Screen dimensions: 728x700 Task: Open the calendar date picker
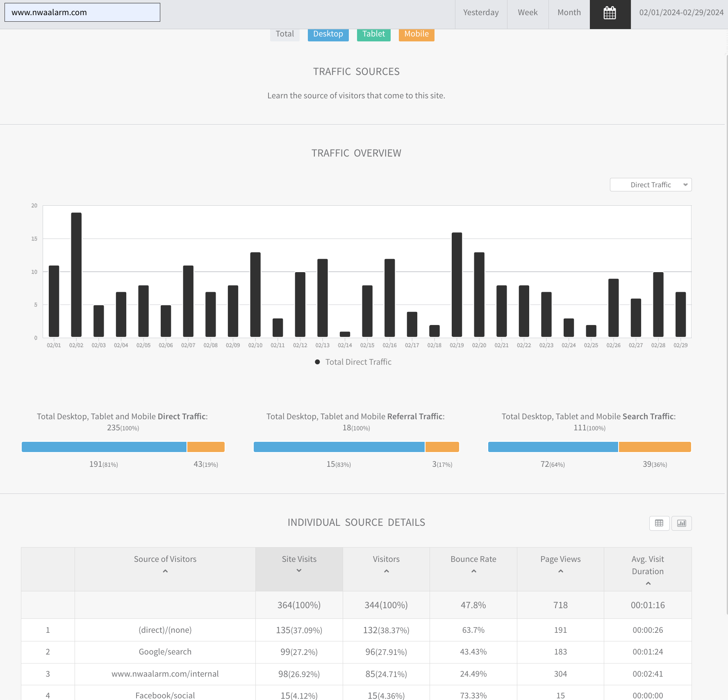coord(610,13)
